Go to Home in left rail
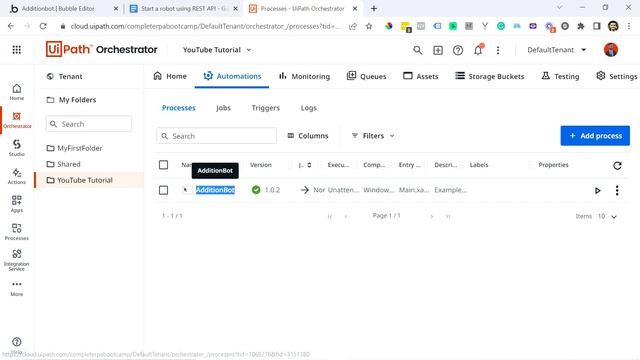 pos(17,92)
